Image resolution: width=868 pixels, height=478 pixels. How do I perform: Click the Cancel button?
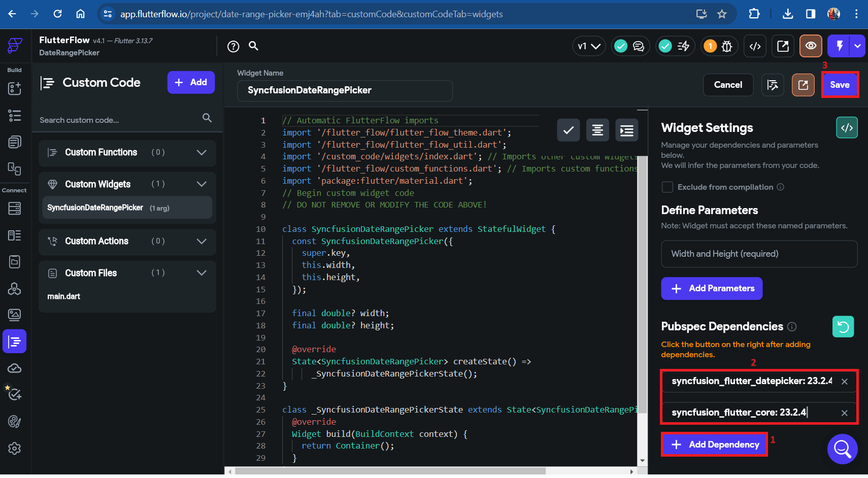tap(728, 85)
